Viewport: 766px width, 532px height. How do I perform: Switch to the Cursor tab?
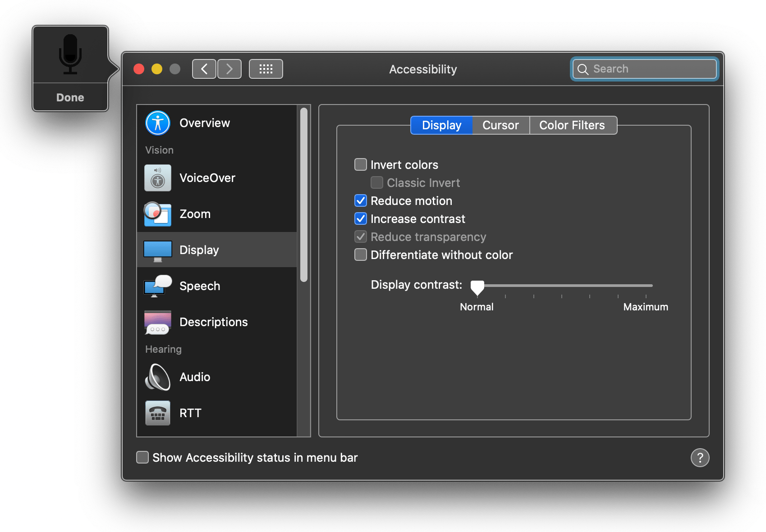[500, 125]
